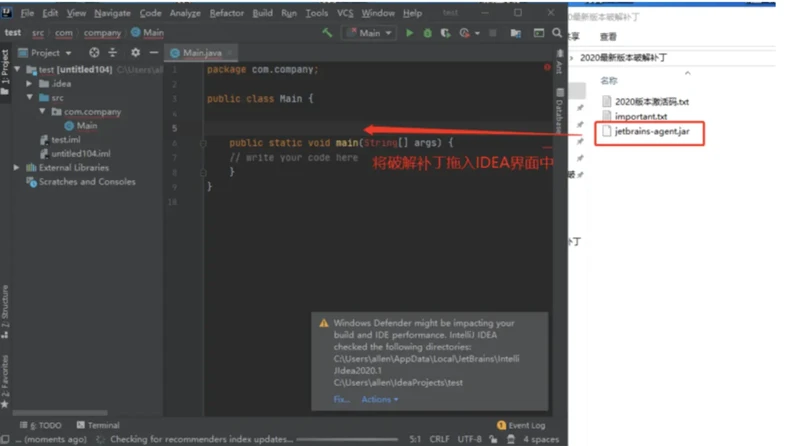Viewport: 800px width, 446px height.
Task: Click the Build project hammer icon
Action: tap(326, 33)
